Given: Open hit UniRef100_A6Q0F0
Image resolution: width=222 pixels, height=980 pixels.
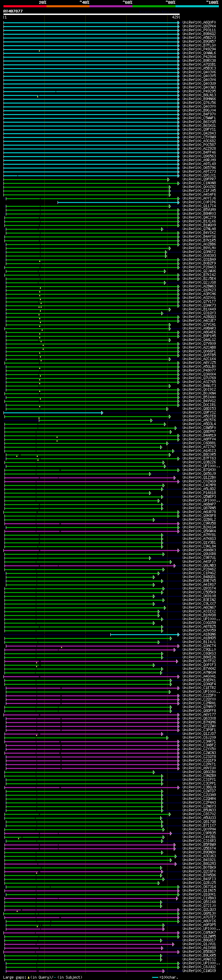Looking at the screenshot, I should (199, 23).
